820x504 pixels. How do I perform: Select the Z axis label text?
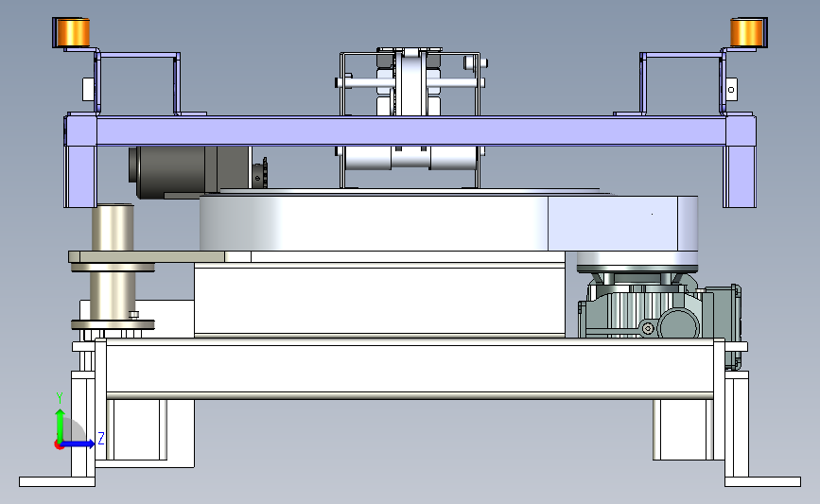[101, 438]
